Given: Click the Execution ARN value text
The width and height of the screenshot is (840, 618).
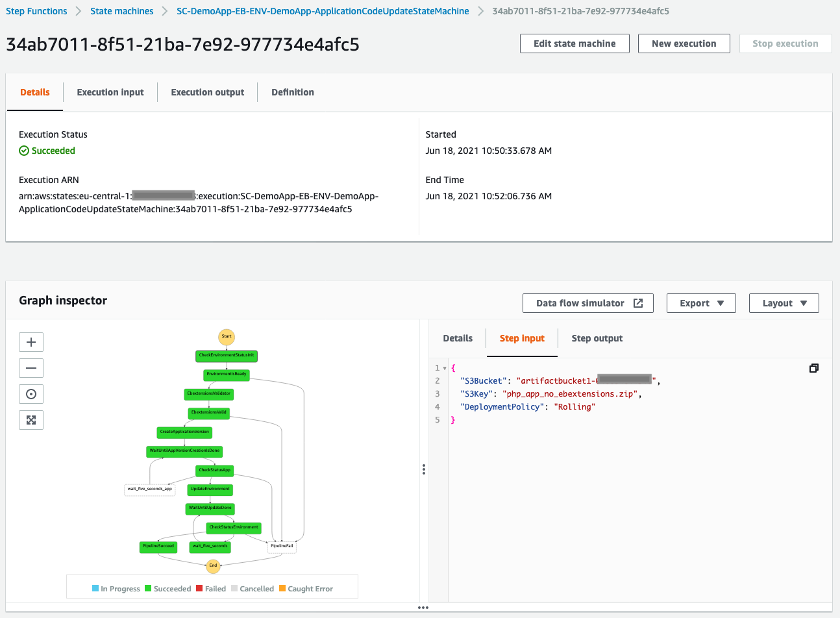Looking at the screenshot, I should (199, 203).
